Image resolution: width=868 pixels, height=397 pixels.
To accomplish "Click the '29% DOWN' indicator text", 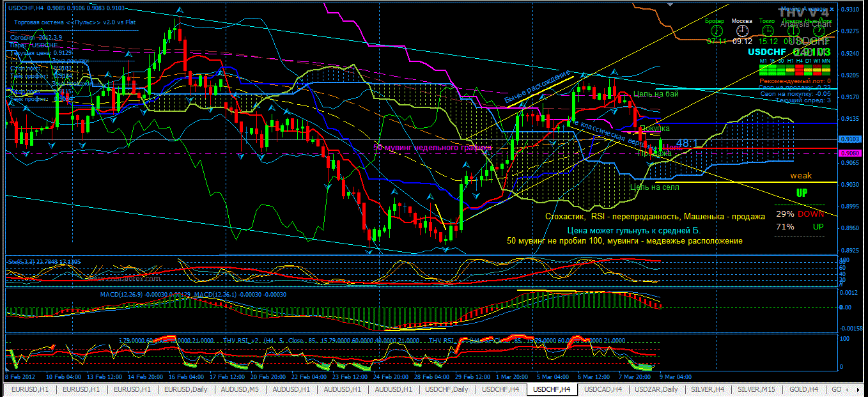I will pos(800,214).
